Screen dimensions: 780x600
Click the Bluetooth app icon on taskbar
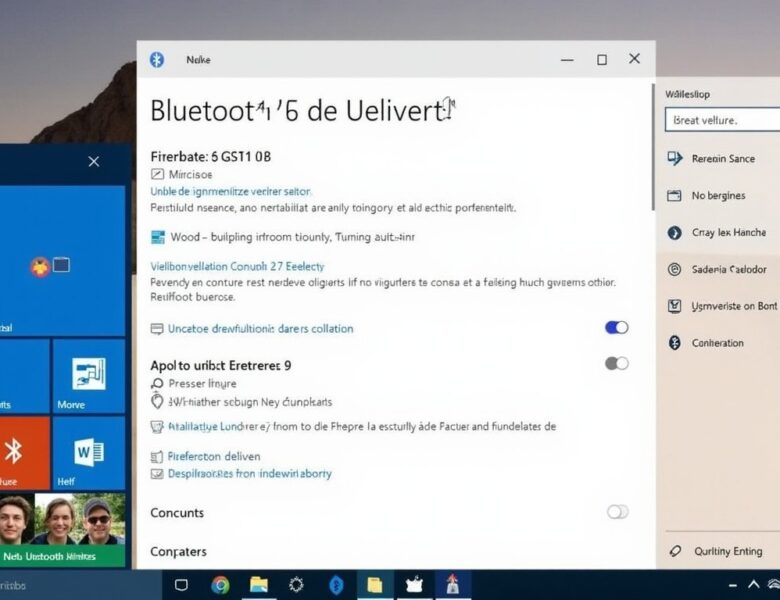(x=336, y=585)
